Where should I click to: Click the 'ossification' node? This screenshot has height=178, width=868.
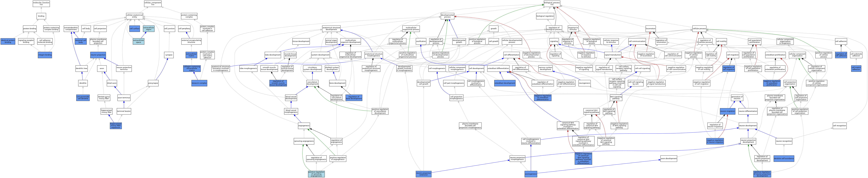coord(421,41)
